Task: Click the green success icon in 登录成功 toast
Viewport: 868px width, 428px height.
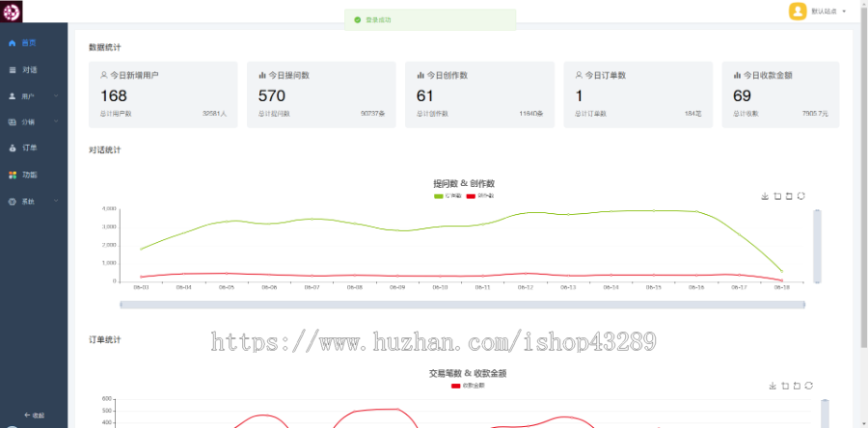Action: click(x=357, y=20)
